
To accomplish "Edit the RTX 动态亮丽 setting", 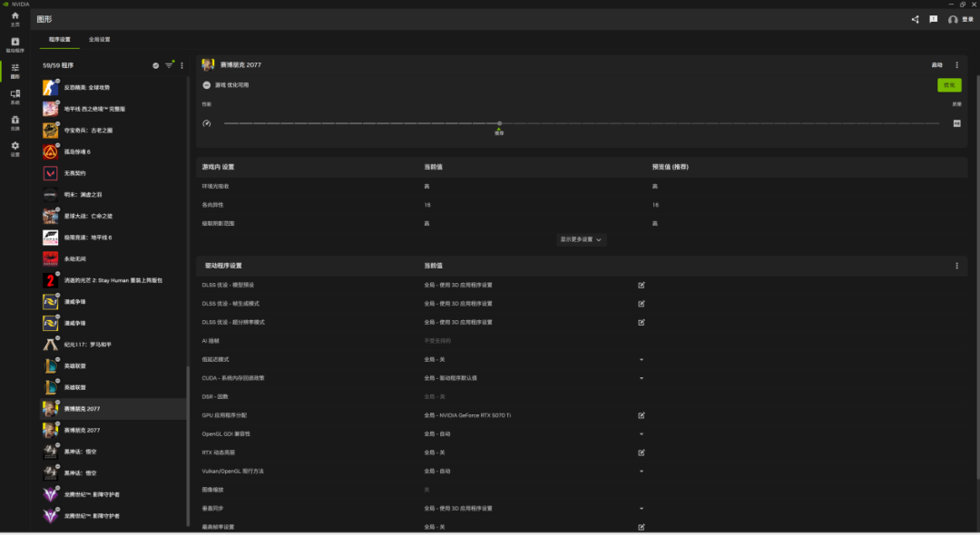I will 642,452.
